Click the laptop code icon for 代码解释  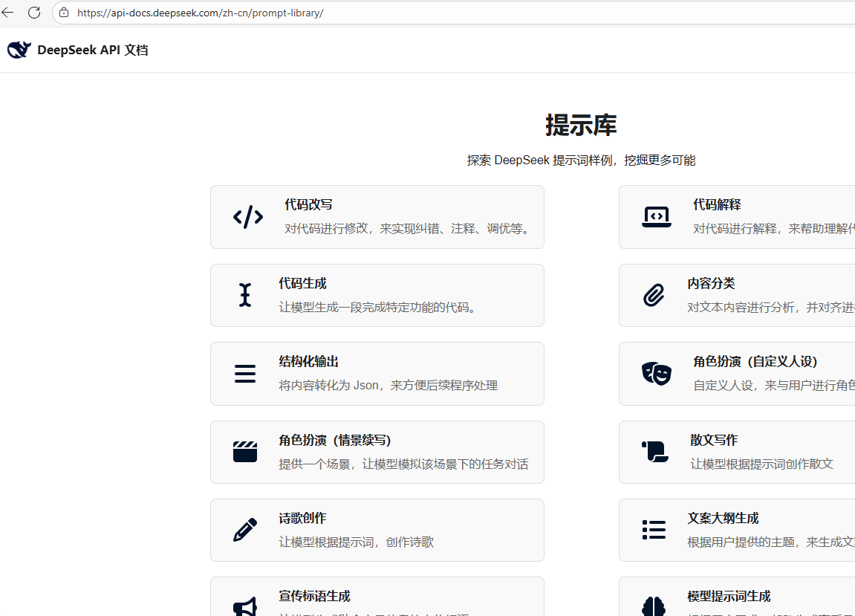(657, 217)
